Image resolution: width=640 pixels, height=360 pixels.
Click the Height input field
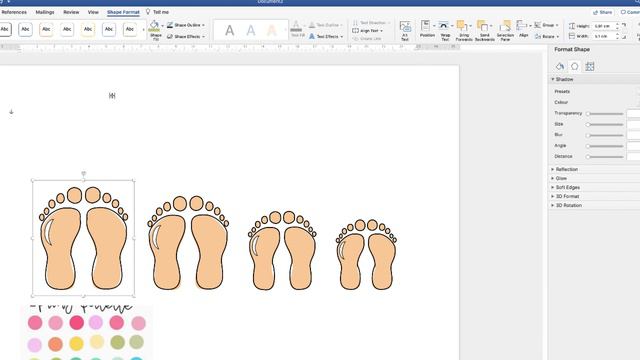point(603,26)
